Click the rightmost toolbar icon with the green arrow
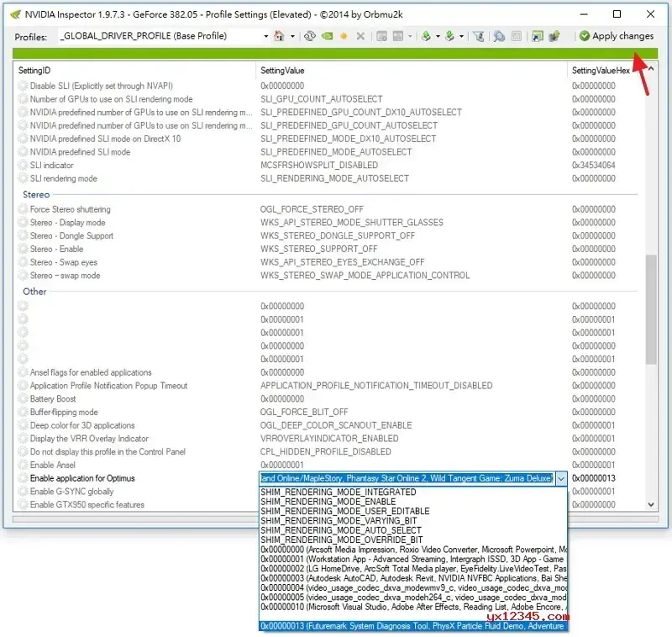The height and width of the screenshot is (637, 672). [554, 36]
